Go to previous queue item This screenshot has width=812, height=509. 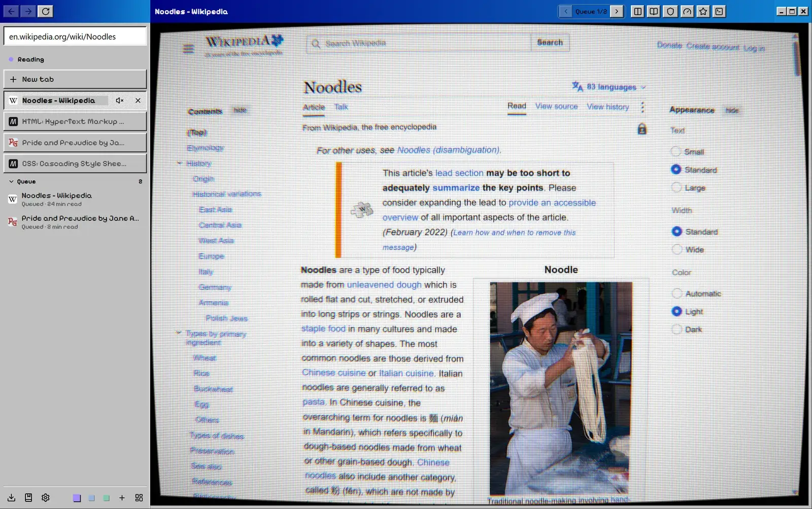pos(565,11)
